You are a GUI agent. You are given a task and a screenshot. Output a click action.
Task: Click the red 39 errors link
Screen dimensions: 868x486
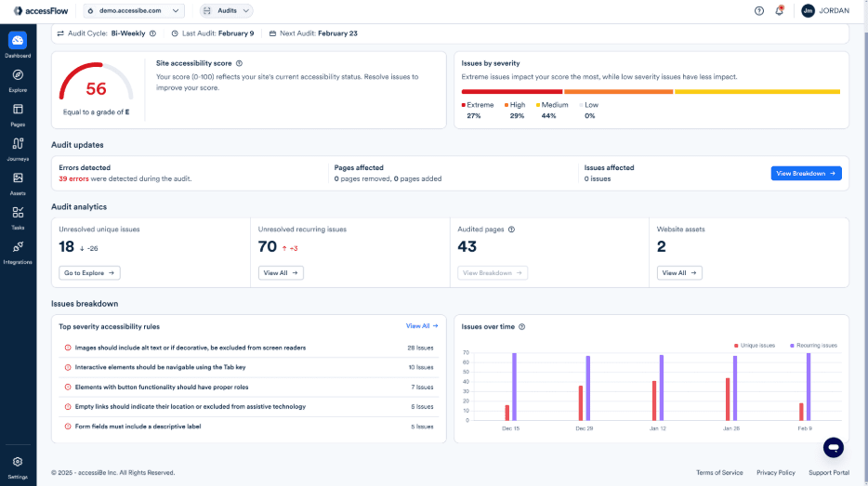(x=73, y=178)
